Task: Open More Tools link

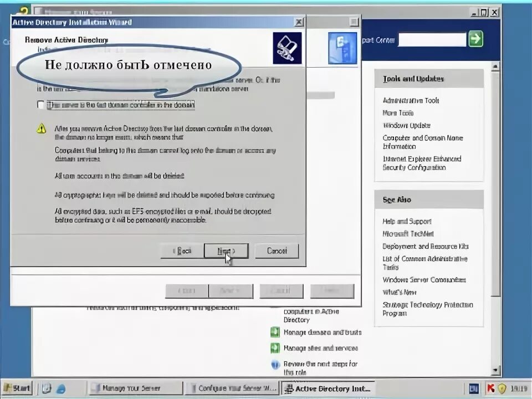Action: tap(398, 113)
